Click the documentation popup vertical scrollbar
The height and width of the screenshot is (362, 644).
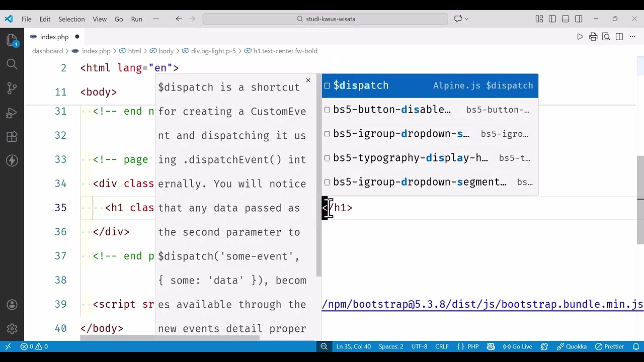(x=318, y=175)
